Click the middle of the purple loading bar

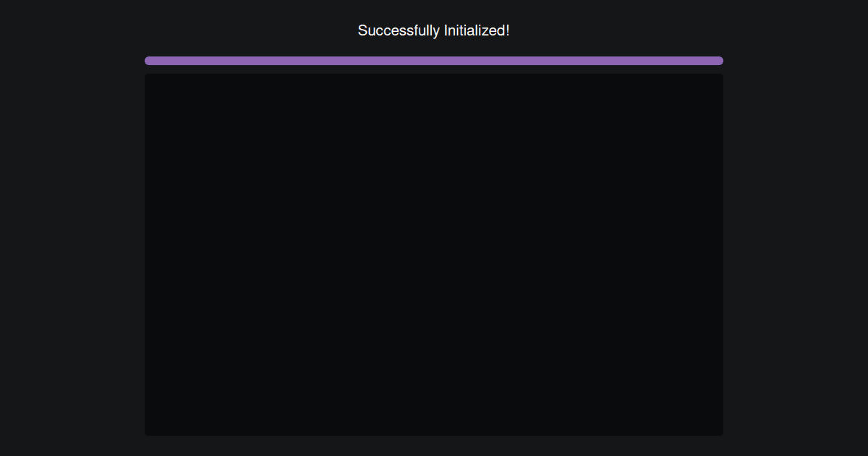tap(434, 61)
